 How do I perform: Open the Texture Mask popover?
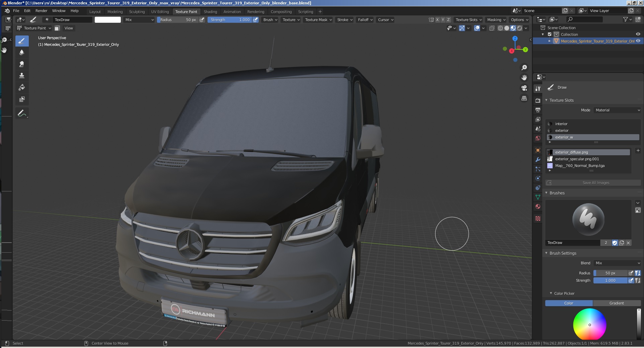318,20
